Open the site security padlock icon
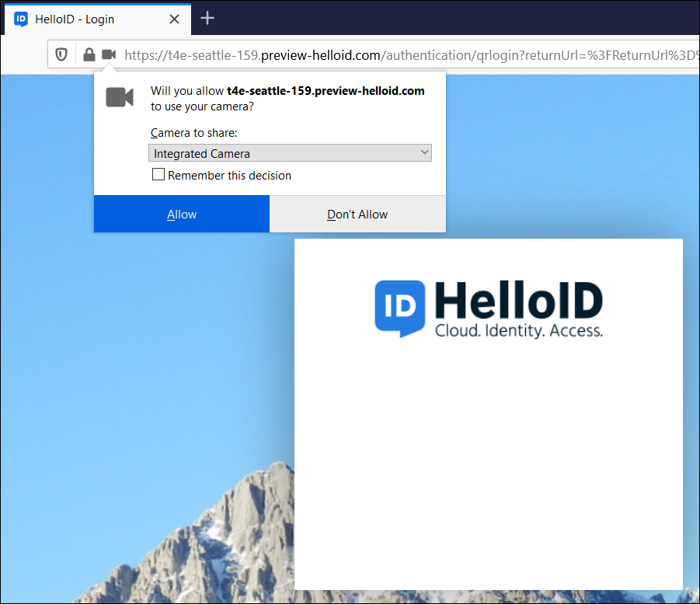This screenshot has width=700, height=604. [x=89, y=55]
